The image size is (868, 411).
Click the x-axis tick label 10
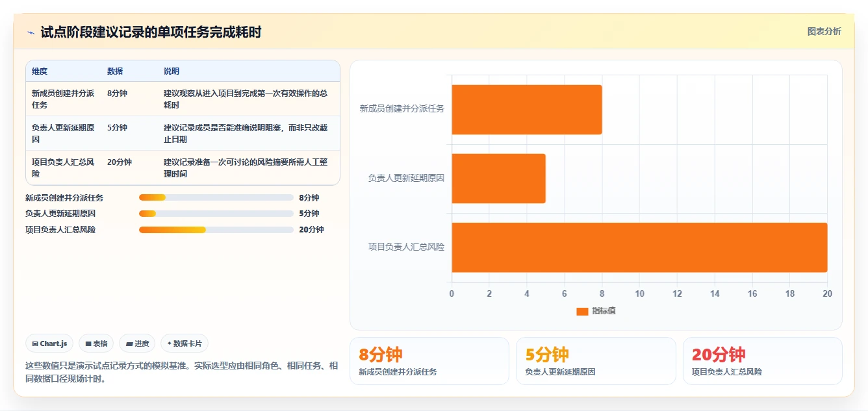point(639,293)
